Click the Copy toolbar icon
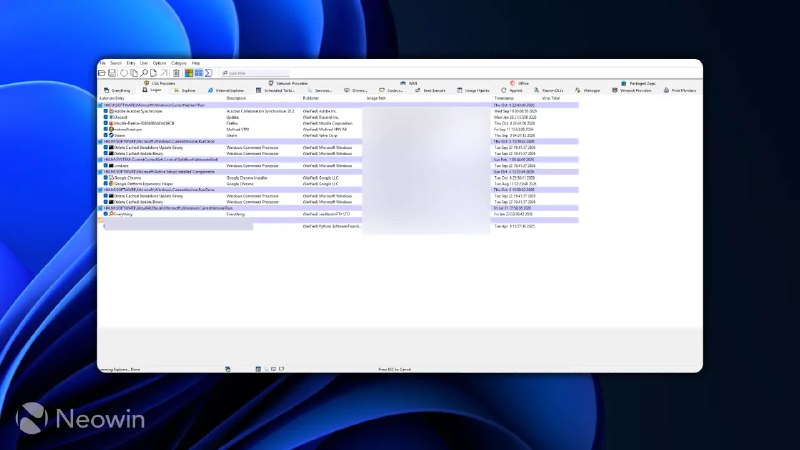 tap(134, 73)
